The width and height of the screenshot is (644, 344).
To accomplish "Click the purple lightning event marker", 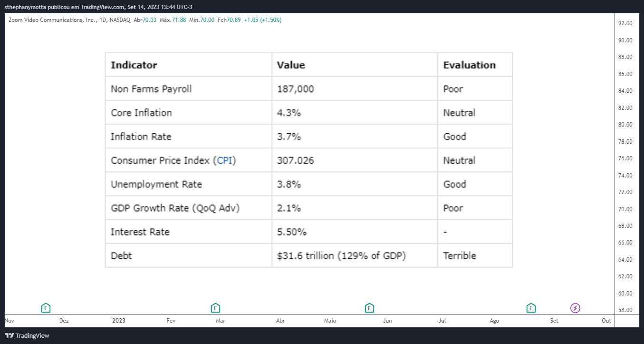I will coord(576,308).
